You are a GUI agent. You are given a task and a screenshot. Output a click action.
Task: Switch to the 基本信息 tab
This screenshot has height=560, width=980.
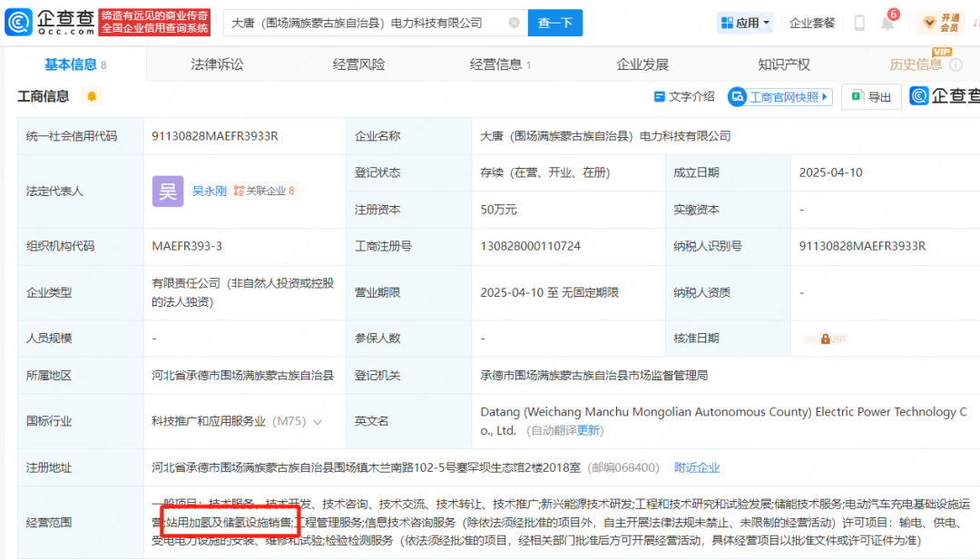click(x=75, y=64)
